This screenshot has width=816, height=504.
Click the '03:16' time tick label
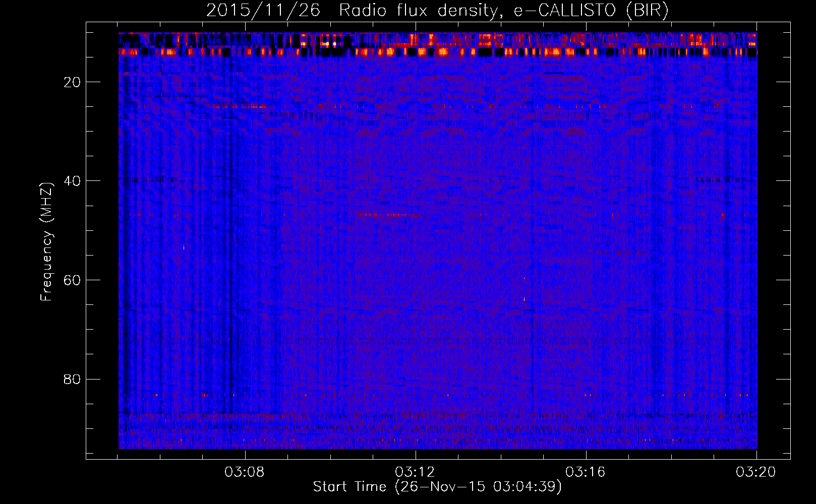586,472
